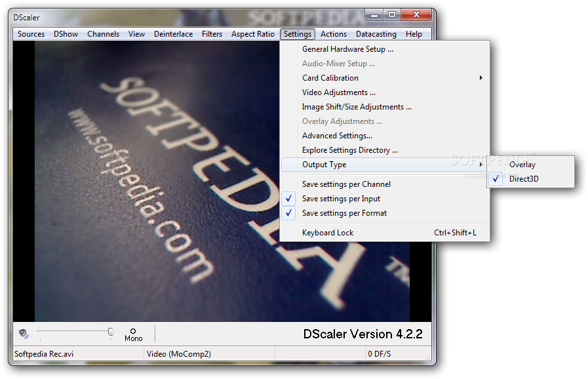Click Video (MoComp2) status text
Viewport: 588px width, 379px height.
(x=179, y=354)
